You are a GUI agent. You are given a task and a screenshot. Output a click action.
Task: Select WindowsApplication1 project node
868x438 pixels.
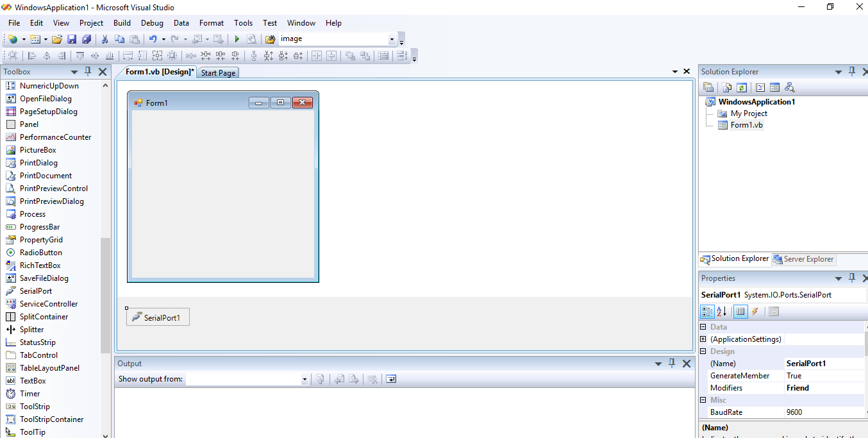point(756,102)
